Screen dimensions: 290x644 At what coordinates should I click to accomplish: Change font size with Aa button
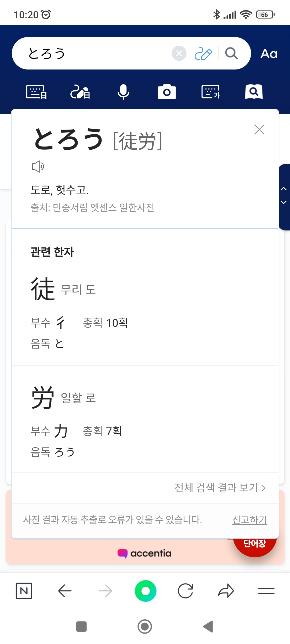coord(269,54)
